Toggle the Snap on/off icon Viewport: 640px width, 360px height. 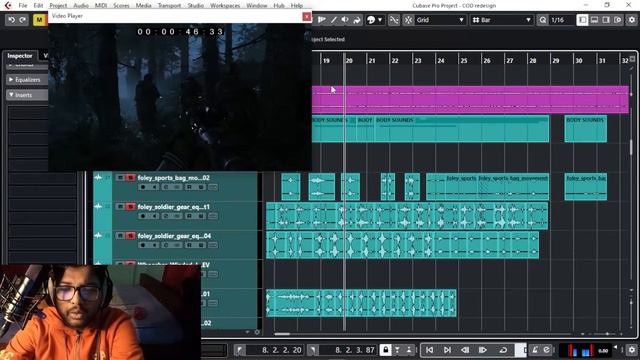click(408, 20)
